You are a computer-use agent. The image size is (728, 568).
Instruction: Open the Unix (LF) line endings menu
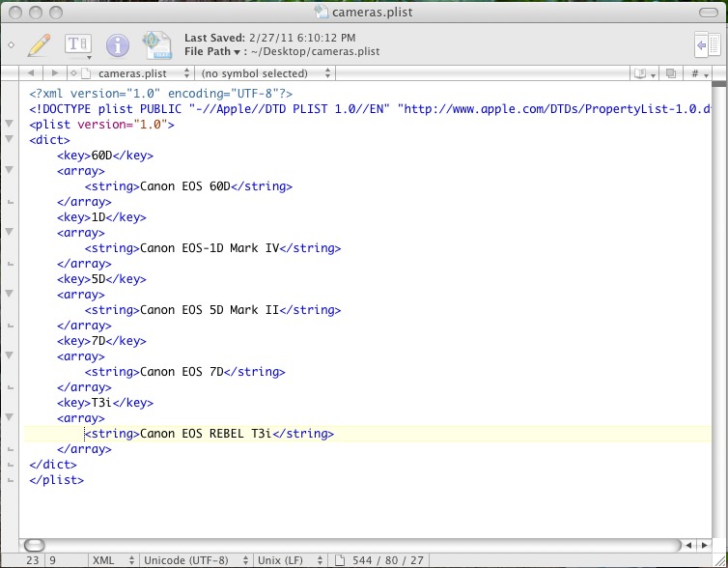tap(293, 560)
